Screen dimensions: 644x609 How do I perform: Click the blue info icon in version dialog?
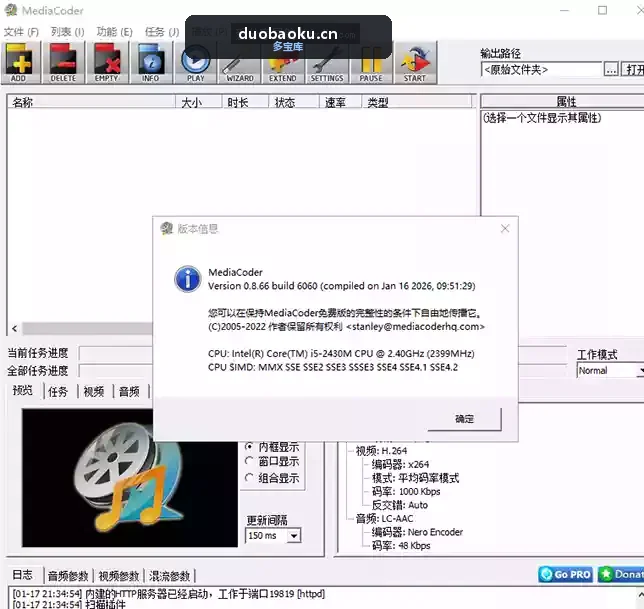tap(188, 278)
